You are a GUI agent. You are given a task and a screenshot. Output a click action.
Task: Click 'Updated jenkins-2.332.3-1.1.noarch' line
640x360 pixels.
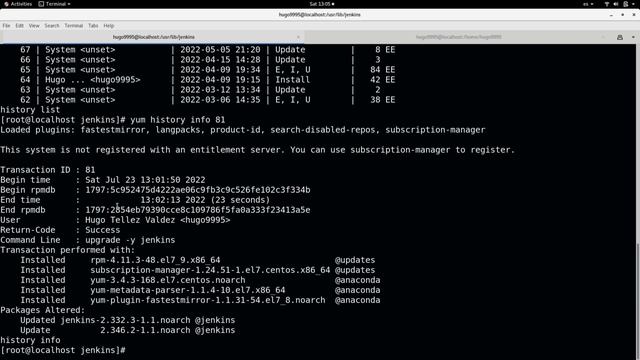(127, 320)
